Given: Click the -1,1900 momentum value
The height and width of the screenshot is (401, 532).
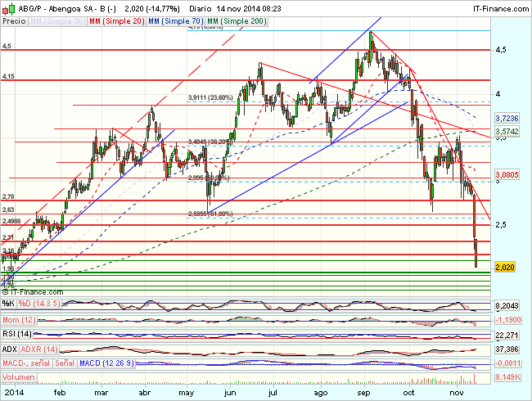Looking at the screenshot, I should pyautogui.click(x=508, y=320).
